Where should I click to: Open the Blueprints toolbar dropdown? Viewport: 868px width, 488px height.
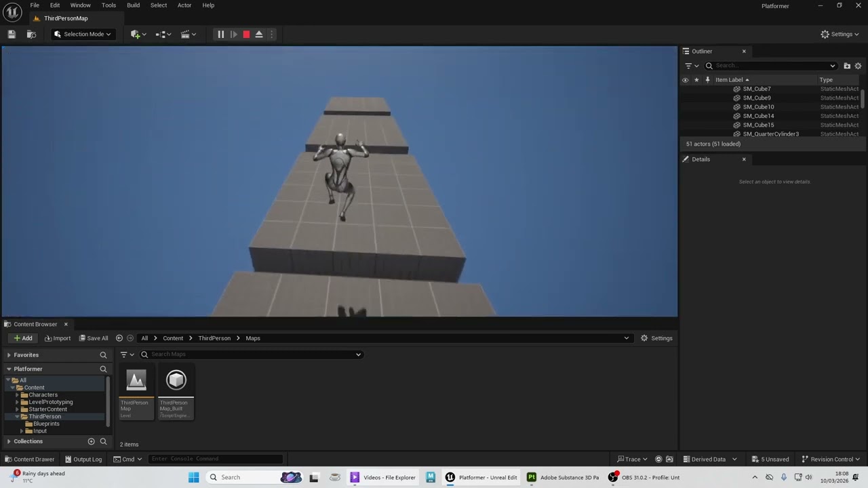163,34
